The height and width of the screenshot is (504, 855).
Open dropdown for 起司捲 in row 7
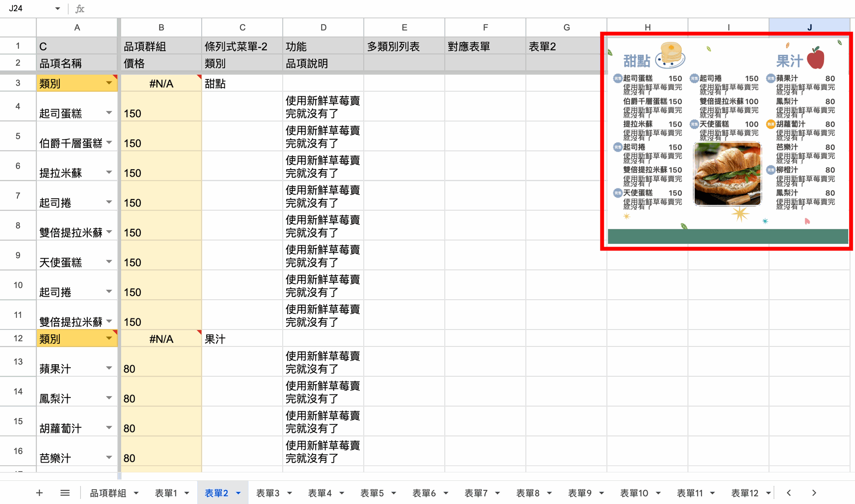109,202
